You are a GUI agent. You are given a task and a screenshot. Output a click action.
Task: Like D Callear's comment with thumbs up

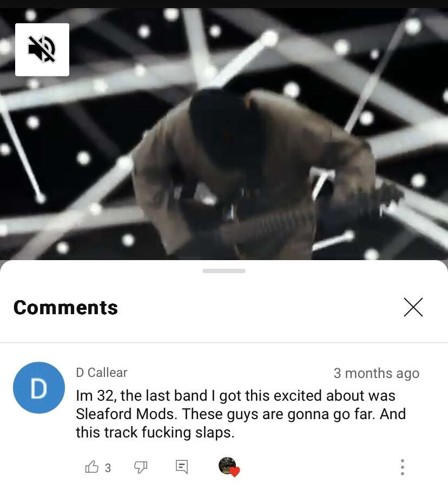91,467
